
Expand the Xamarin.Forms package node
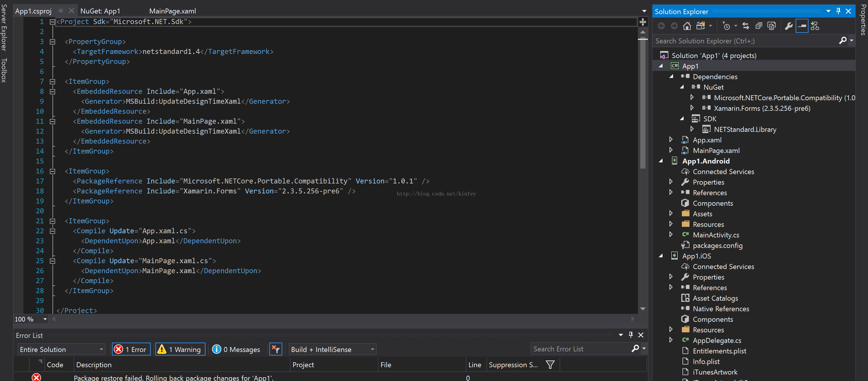click(x=692, y=108)
